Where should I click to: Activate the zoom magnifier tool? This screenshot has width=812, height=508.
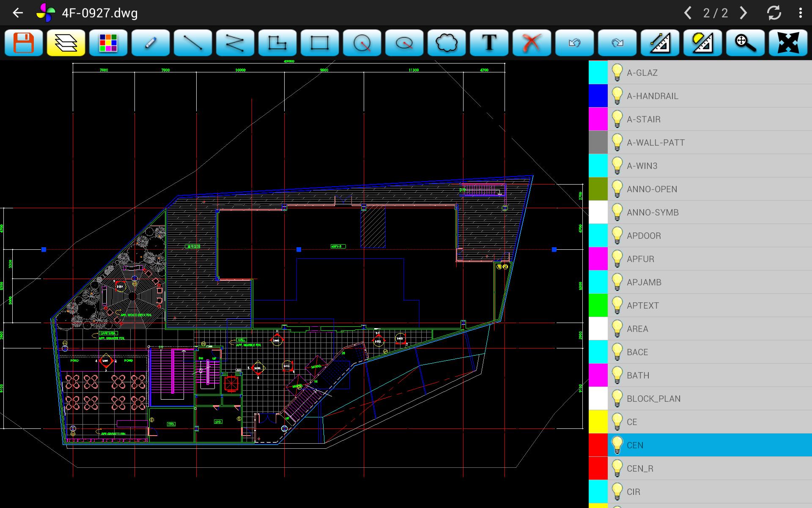point(745,43)
